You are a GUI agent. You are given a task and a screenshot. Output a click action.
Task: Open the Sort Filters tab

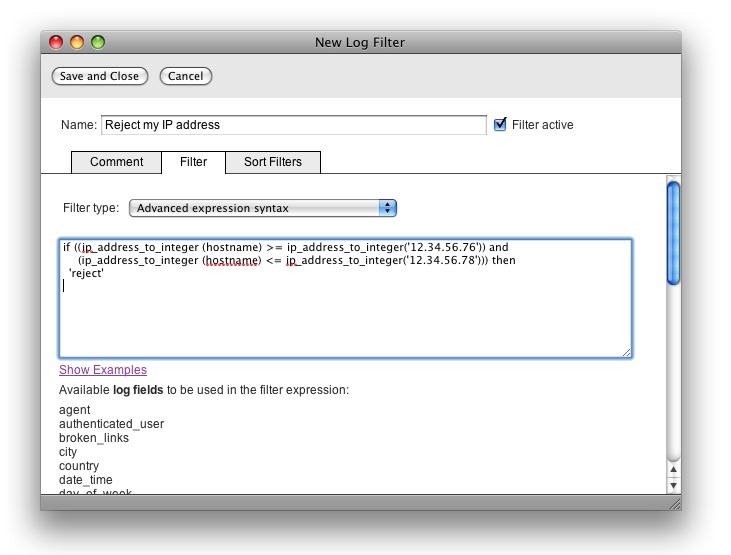pos(272,162)
